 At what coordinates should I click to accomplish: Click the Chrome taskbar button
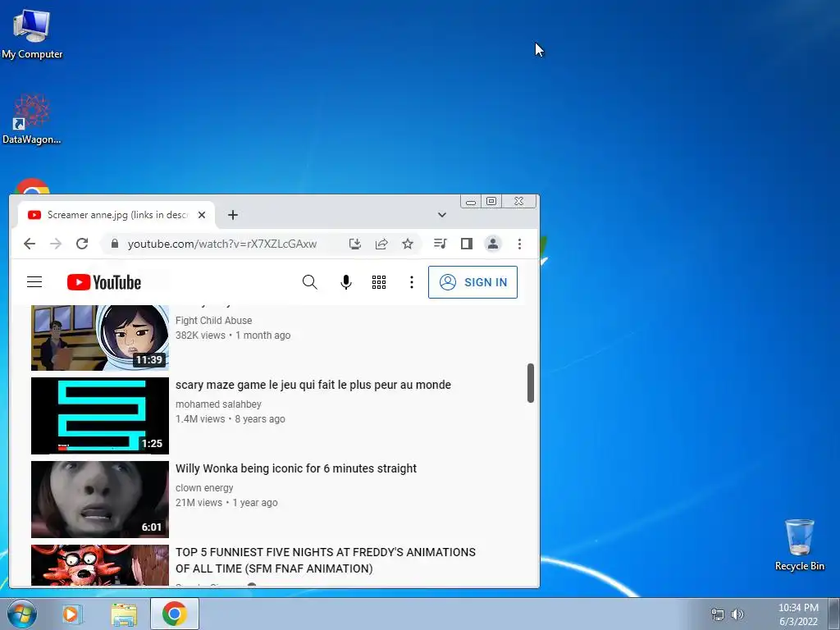click(x=175, y=614)
